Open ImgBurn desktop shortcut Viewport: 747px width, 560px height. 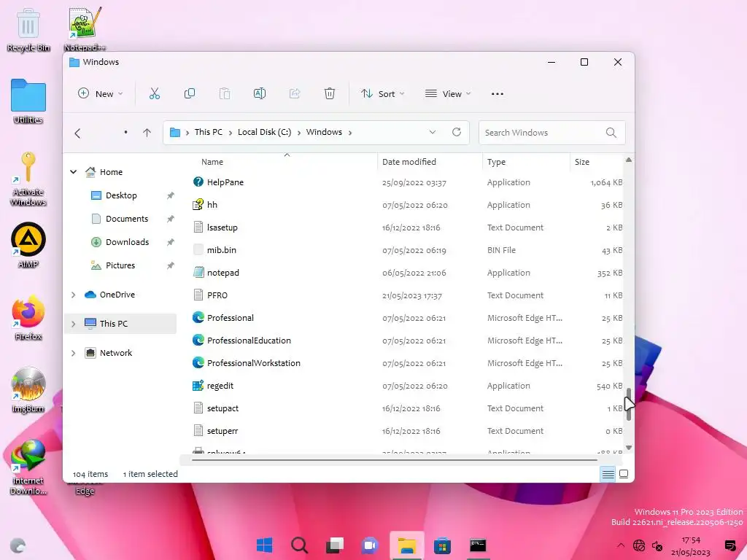(x=28, y=390)
